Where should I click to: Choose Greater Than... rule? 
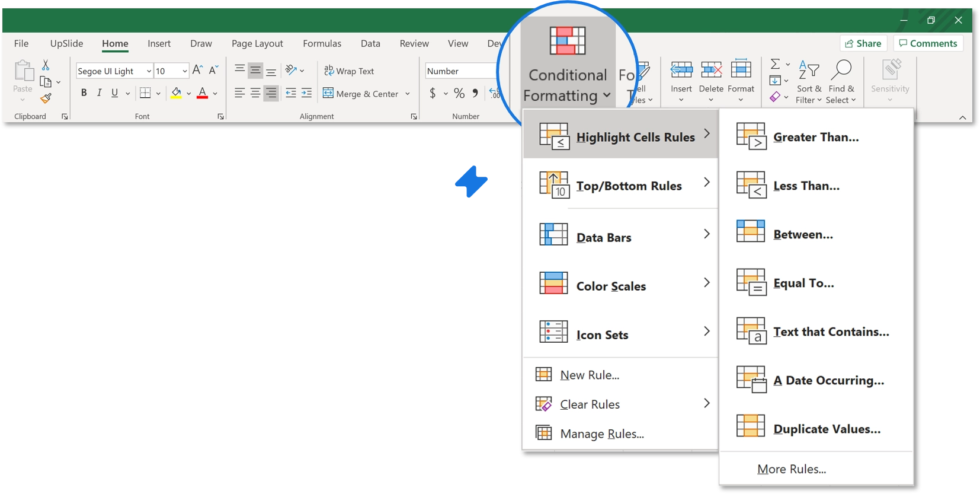816,136
